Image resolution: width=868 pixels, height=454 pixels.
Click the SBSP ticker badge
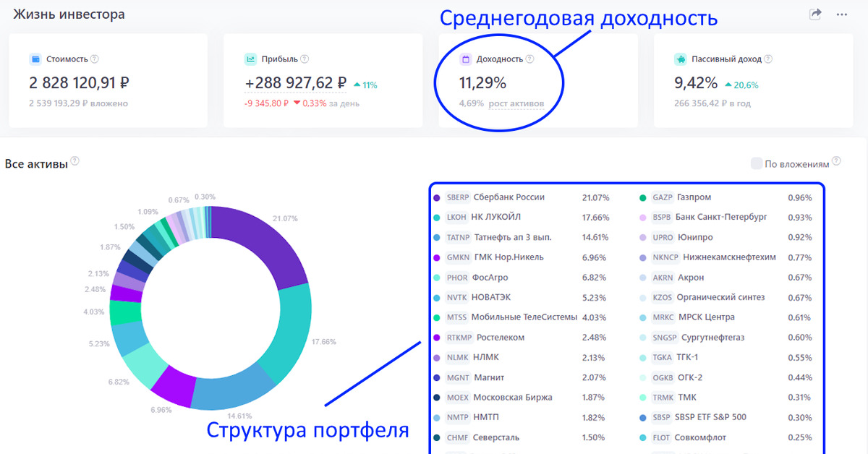(x=661, y=417)
